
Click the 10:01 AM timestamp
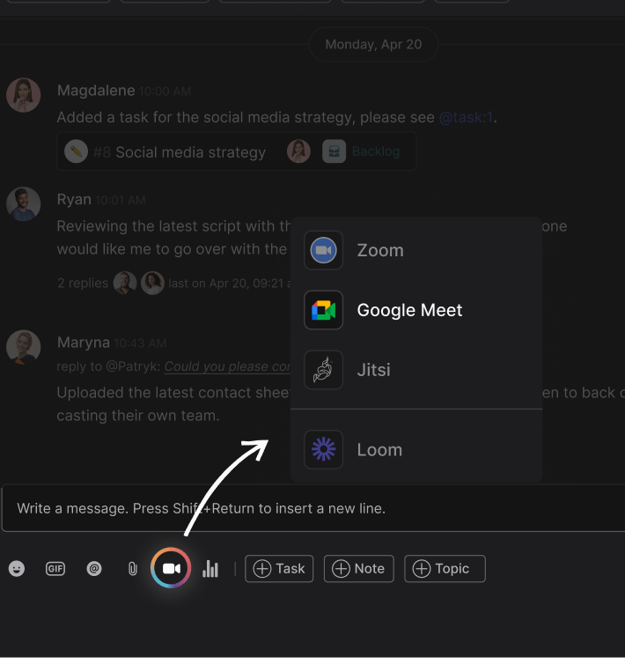tap(121, 200)
